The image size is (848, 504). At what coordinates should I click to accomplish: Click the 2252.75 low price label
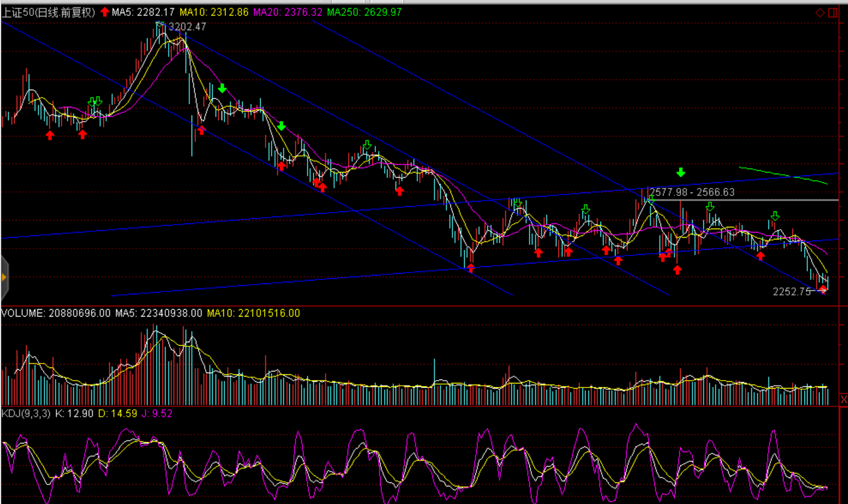click(791, 291)
